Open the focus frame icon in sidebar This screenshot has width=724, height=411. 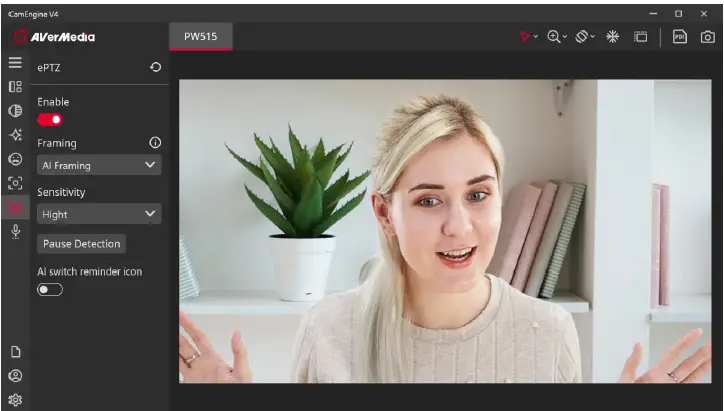click(15, 183)
